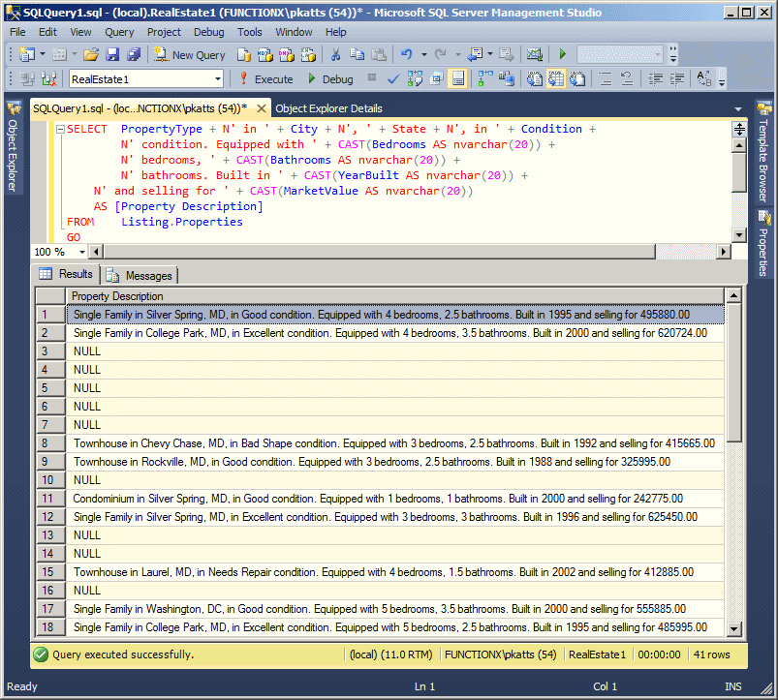The height and width of the screenshot is (700, 778).
Task: Click the Analysis Services MDX Query icon
Action: tap(265, 54)
